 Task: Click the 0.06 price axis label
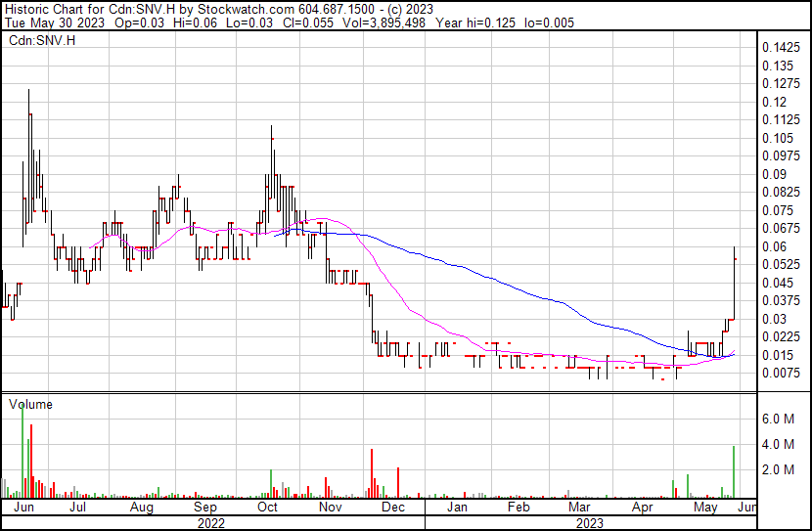point(774,246)
